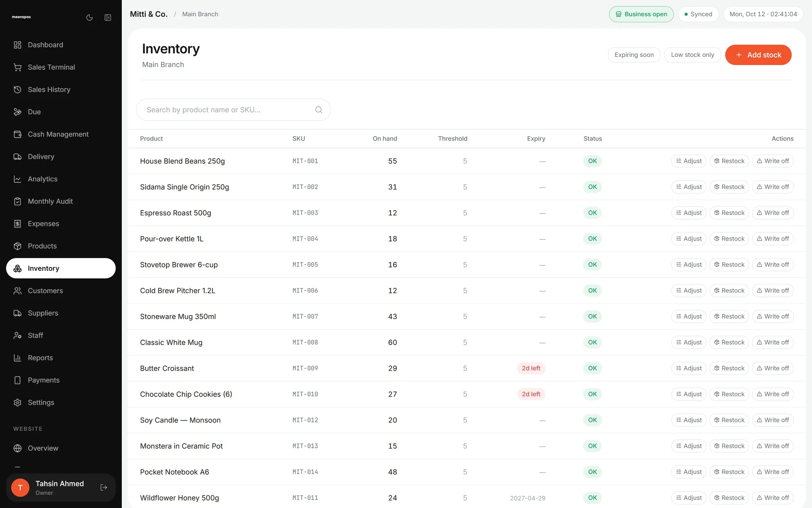Viewport: 812px width, 508px height.
Task: Collapse the sidebar panel icon
Action: click(108, 17)
